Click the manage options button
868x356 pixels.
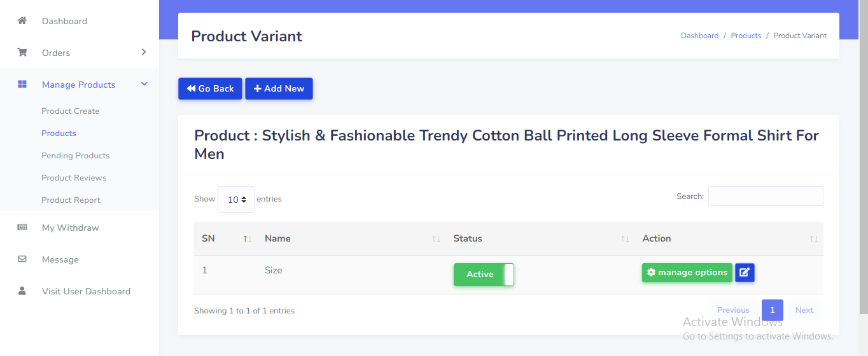pyautogui.click(x=687, y=273)
